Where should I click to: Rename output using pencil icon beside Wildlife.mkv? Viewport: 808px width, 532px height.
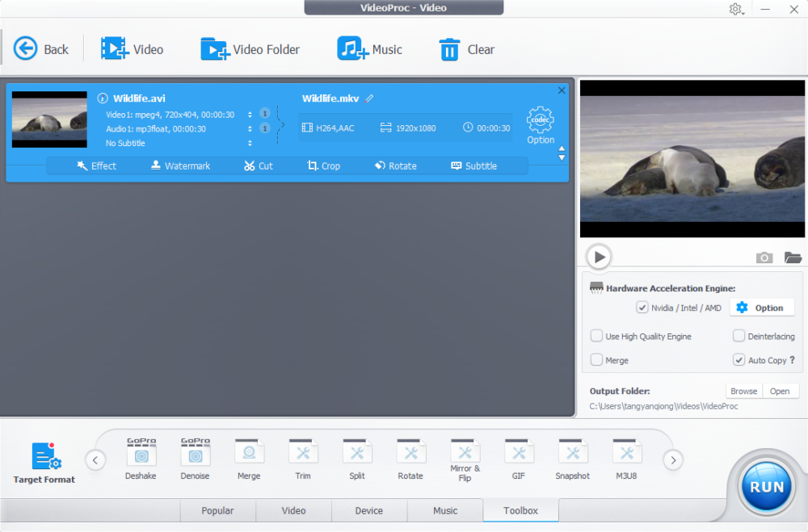point(369,98)
